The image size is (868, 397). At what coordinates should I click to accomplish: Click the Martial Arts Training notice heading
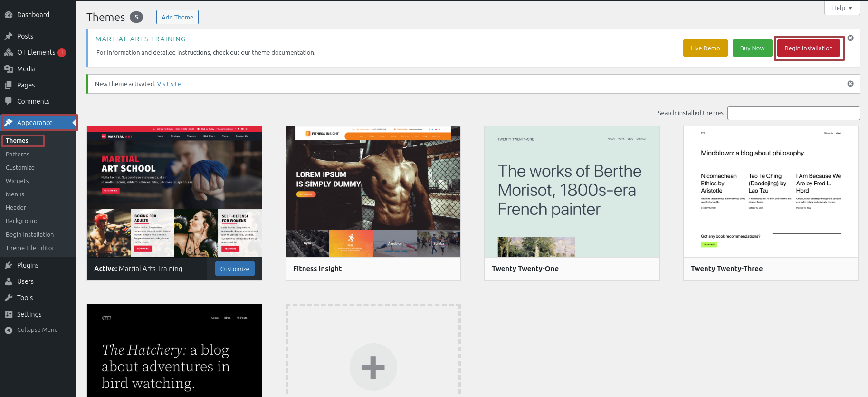[141, 39]
